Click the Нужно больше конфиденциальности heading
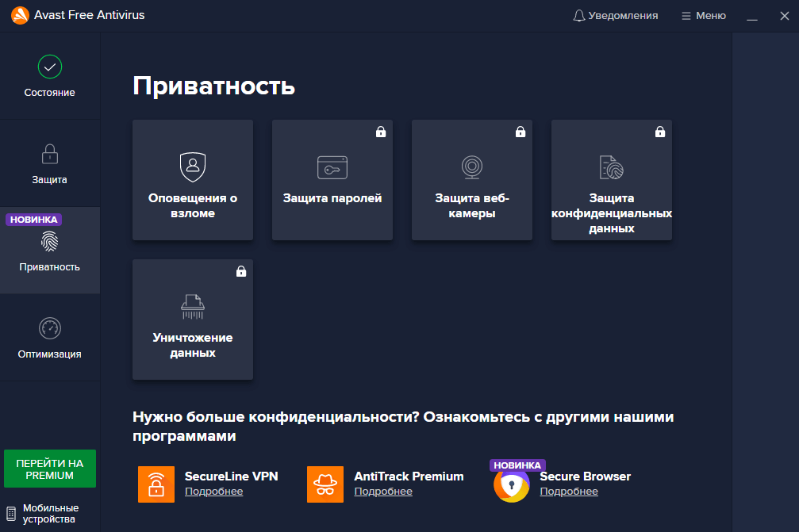This screenshot has width=799, height=532. point(403,426)
